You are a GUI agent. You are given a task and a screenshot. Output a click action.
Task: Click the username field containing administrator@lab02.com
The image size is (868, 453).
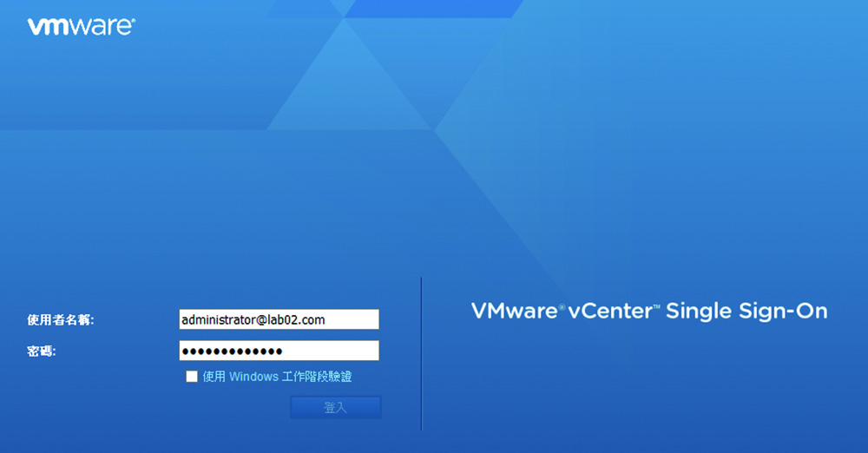pyautogui.click(x=279, y=319)
